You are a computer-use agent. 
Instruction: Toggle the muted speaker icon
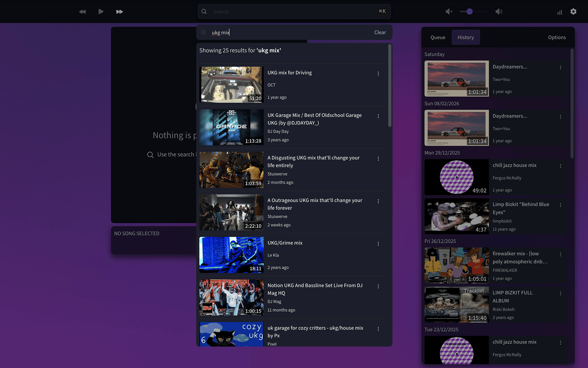click(x=448, y=11)
